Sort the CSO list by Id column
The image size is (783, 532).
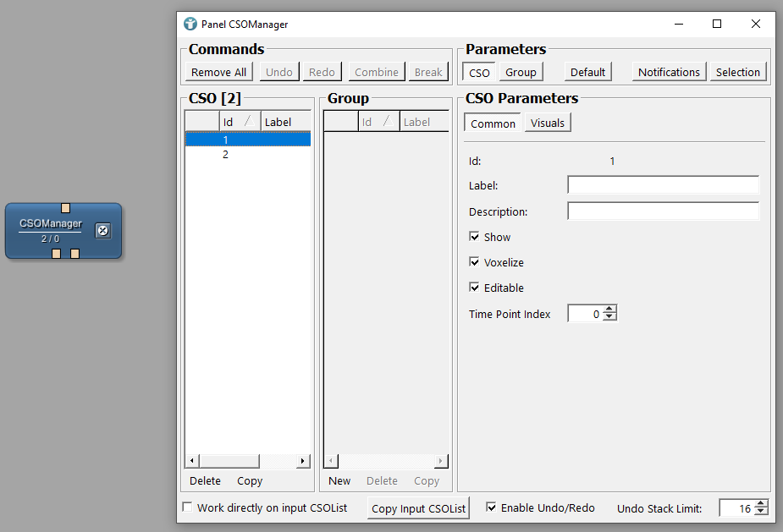(x=239, y=122)
